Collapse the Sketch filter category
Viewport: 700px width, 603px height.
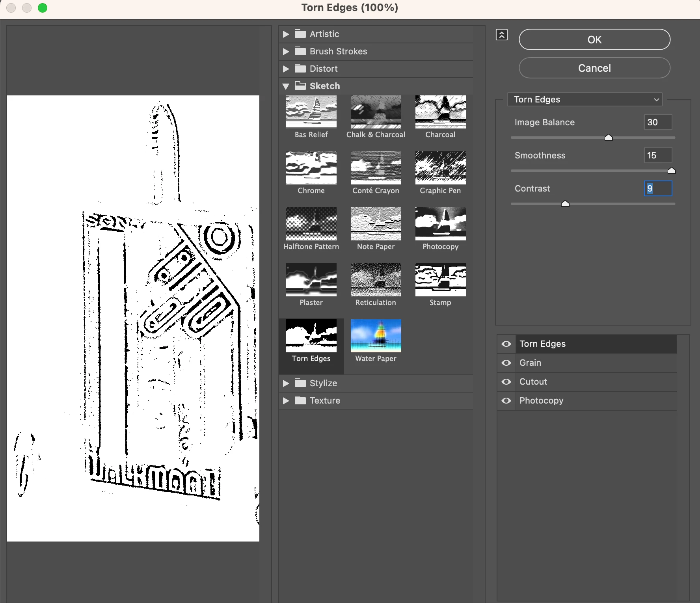coord(286,86)
